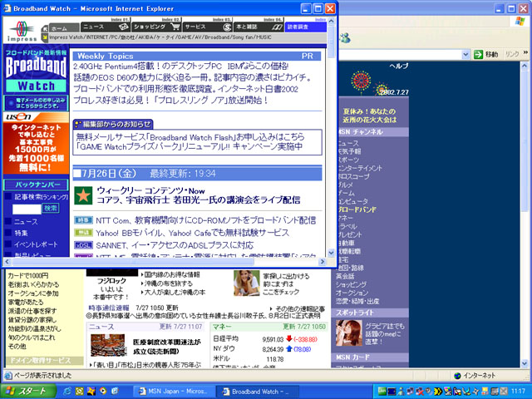Click the parliament news photo on MSN
The width and height of the screenshot is (532, 399).
[108, 345]
